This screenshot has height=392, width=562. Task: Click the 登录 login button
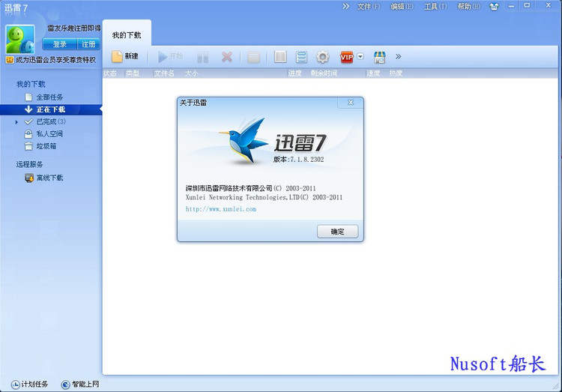(59, 43)
